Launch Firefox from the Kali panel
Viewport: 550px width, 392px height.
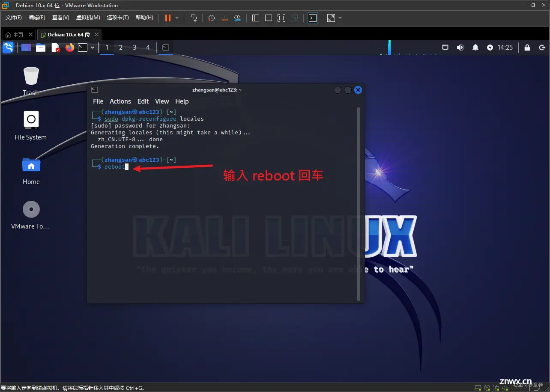click(x=70, y=48)
